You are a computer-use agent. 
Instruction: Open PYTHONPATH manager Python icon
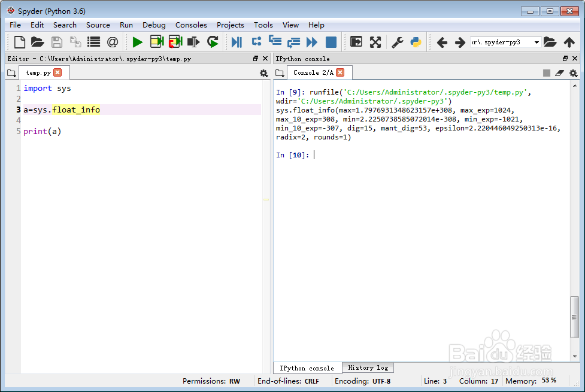click(416, 42)
